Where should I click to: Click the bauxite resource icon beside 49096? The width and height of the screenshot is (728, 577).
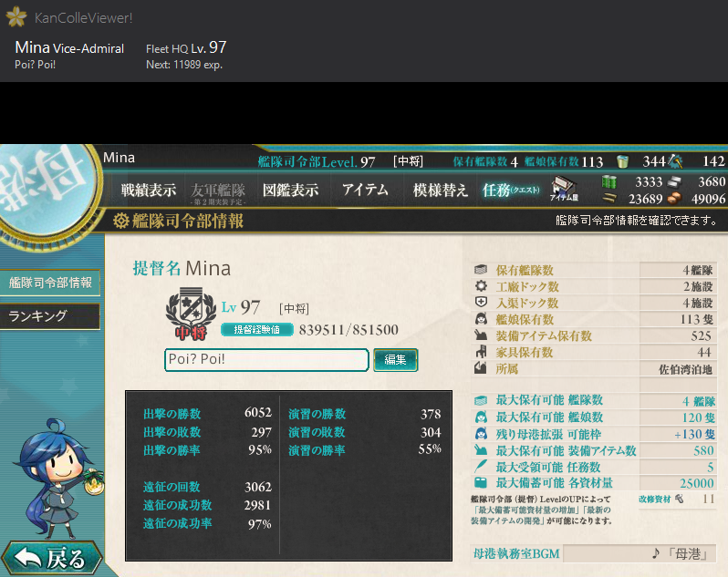click(674, 199)
